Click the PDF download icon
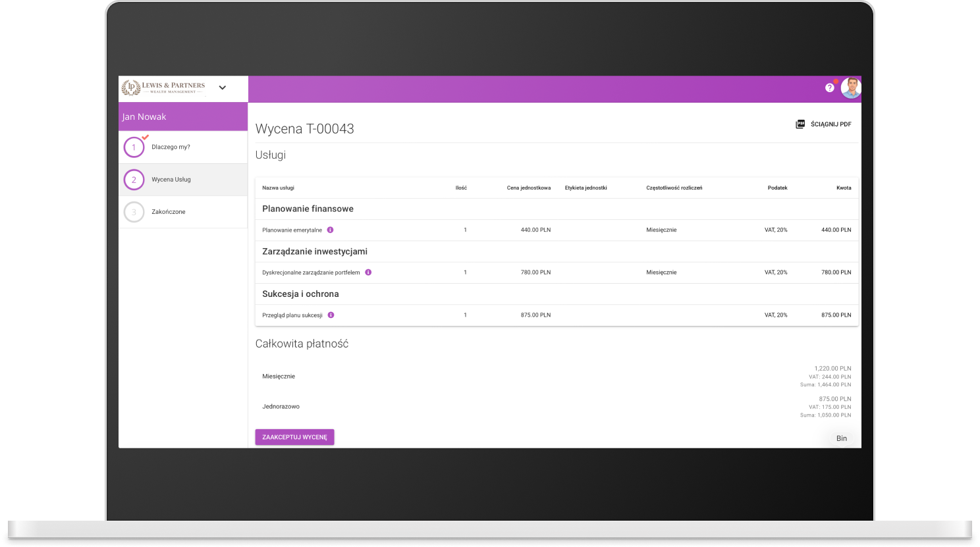The image size is (980, 547). pyautogui.click(x=800, y=124)
